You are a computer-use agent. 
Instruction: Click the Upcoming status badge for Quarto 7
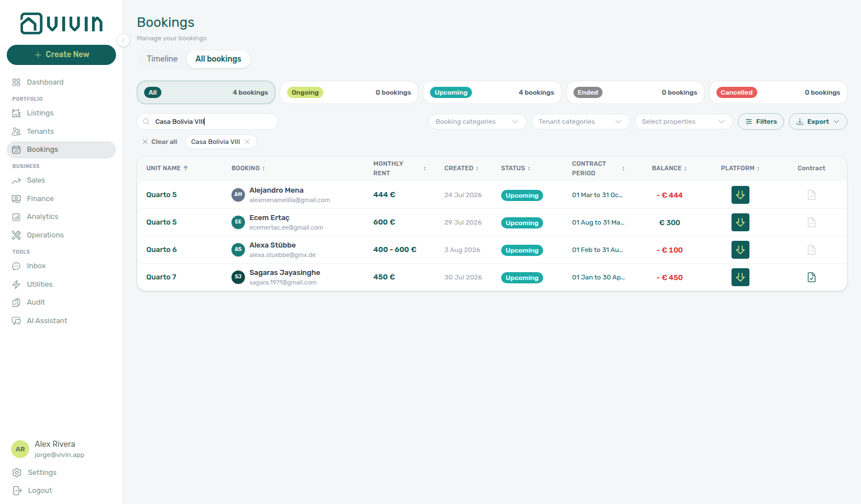pos(522,278)
